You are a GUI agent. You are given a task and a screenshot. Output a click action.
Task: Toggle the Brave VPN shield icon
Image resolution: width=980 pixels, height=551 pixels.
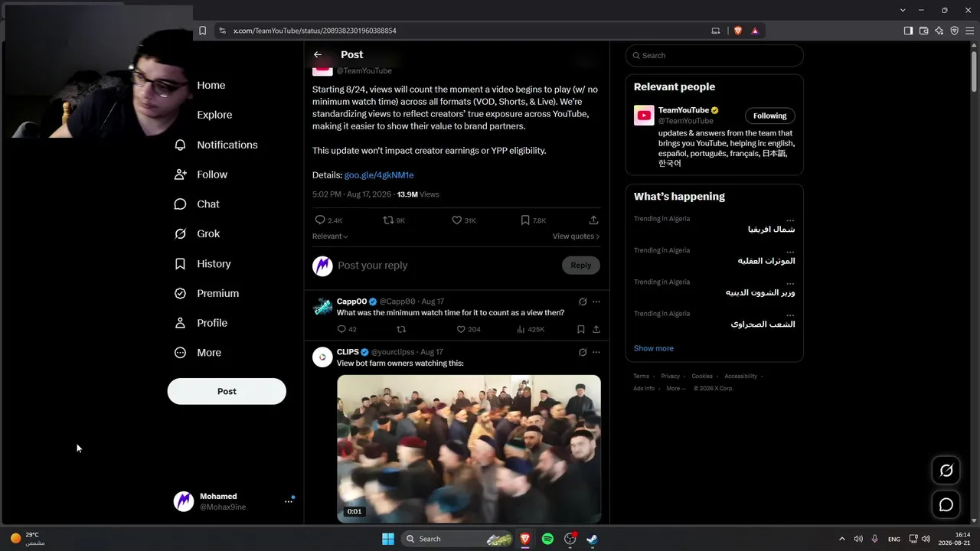pyautogui.click(x=955, y=31)
